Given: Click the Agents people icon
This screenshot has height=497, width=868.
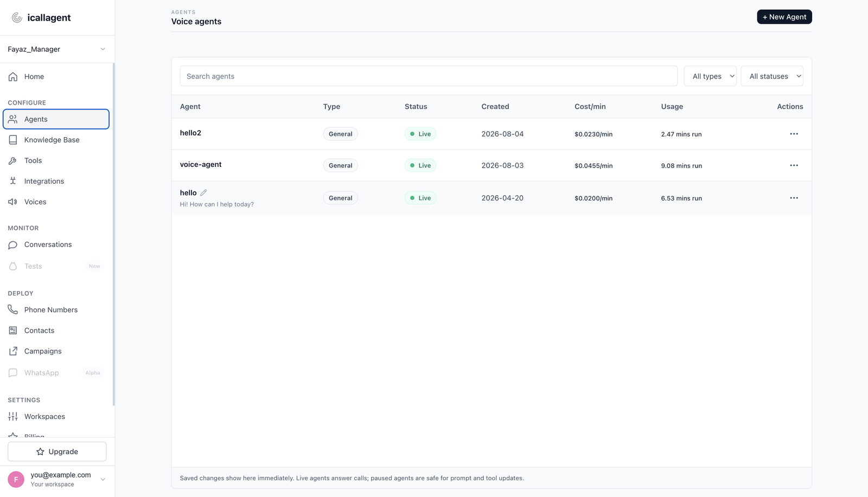Looking at the screenshot, I should click(x=13, y=119).
